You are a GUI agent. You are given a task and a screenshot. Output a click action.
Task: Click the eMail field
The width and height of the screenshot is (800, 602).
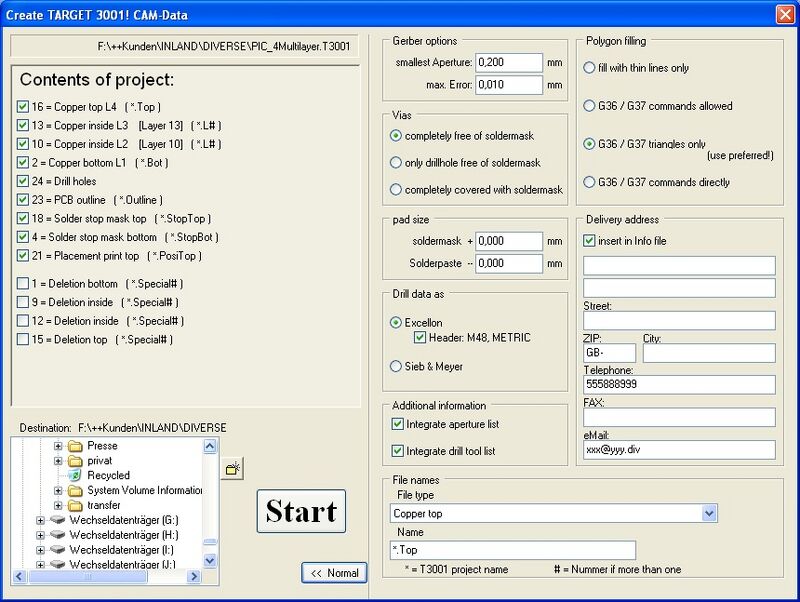click(x=679, y=450)
